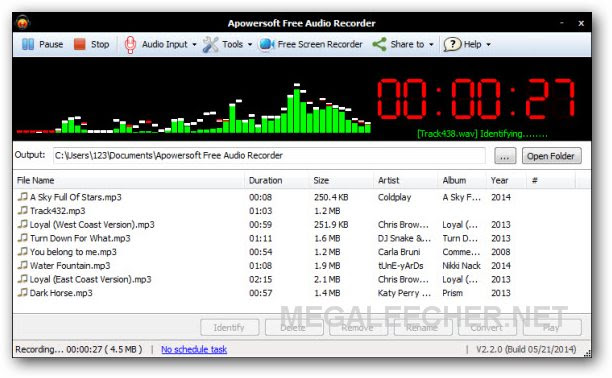This screenshot has height=378, width=612.
Task: Click the Carla Bruni artist cell
Action: (x=399, y=252)
